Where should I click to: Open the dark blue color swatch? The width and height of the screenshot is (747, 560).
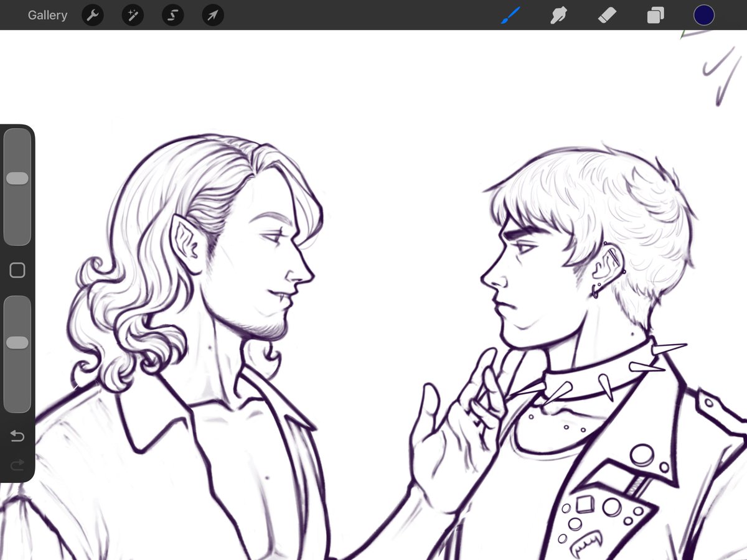coord(704,16)
